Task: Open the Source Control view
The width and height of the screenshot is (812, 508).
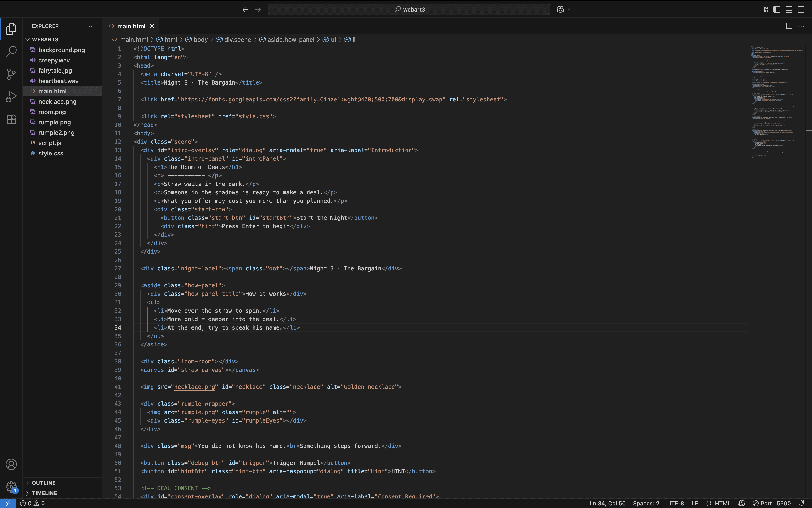Action: pyautogui.click(x=11, y=74)
